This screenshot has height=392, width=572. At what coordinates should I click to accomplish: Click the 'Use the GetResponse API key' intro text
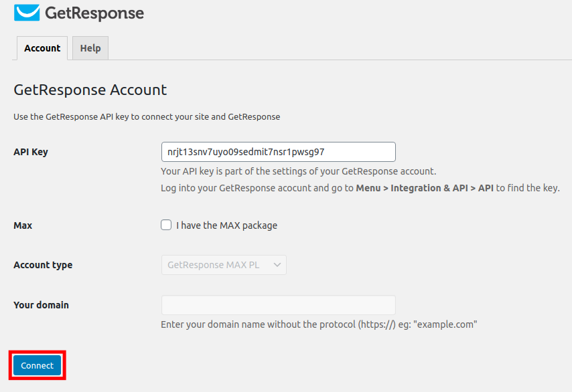(147, 116)
